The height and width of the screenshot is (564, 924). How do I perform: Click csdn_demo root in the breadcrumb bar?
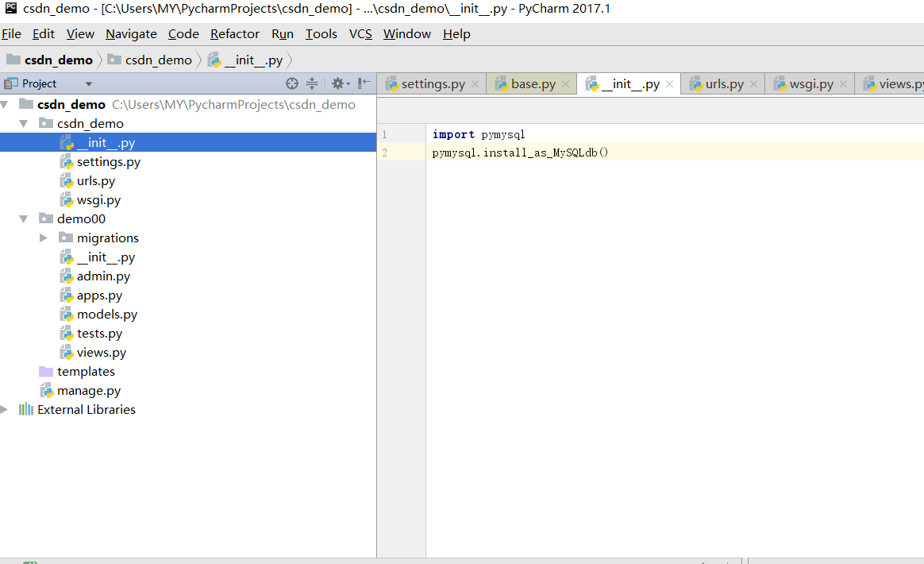point(50,60)
